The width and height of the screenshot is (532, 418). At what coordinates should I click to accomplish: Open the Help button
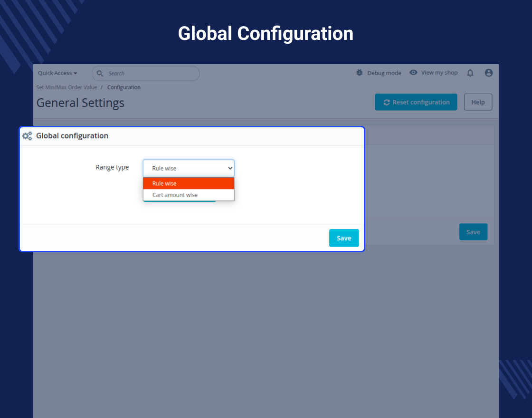pyautogui.click(x=478, y=102)
